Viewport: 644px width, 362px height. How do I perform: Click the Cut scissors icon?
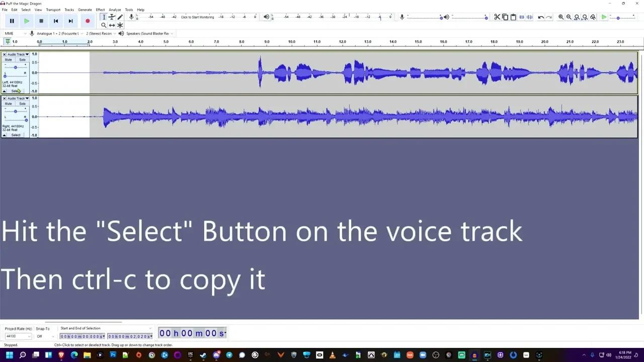coord(497,17)
